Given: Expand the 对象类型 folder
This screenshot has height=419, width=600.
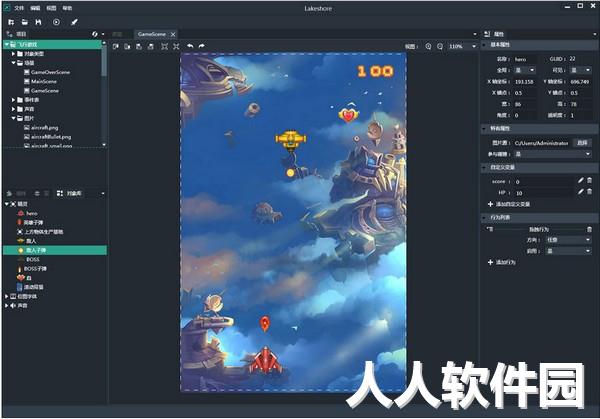Looking at the screenshot, I should click(13, 54).
